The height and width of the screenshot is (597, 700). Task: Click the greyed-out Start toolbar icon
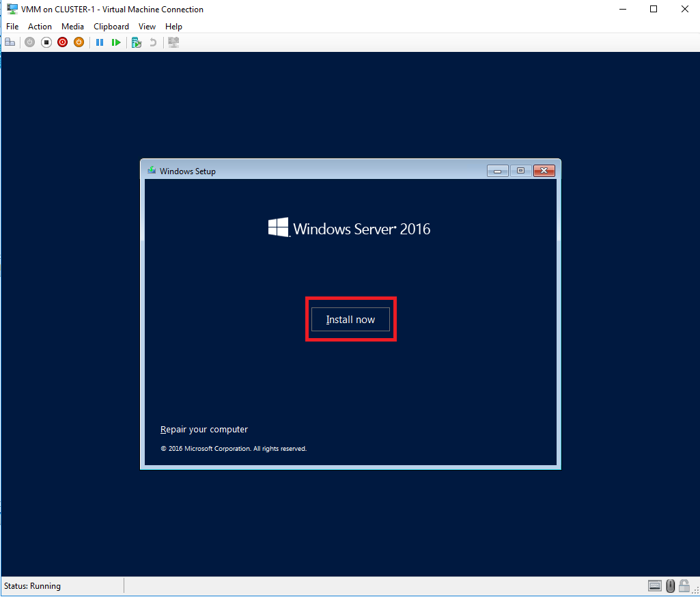click(x=29, y=42)
